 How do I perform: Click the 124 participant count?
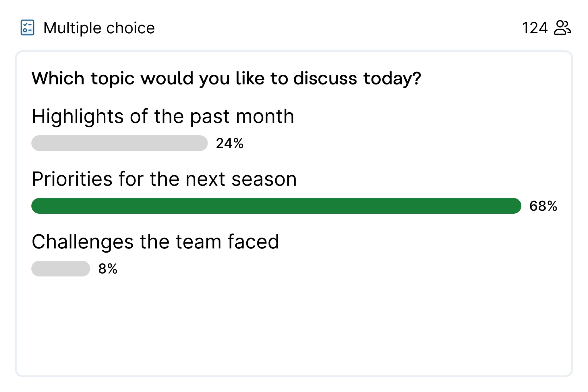535,28
